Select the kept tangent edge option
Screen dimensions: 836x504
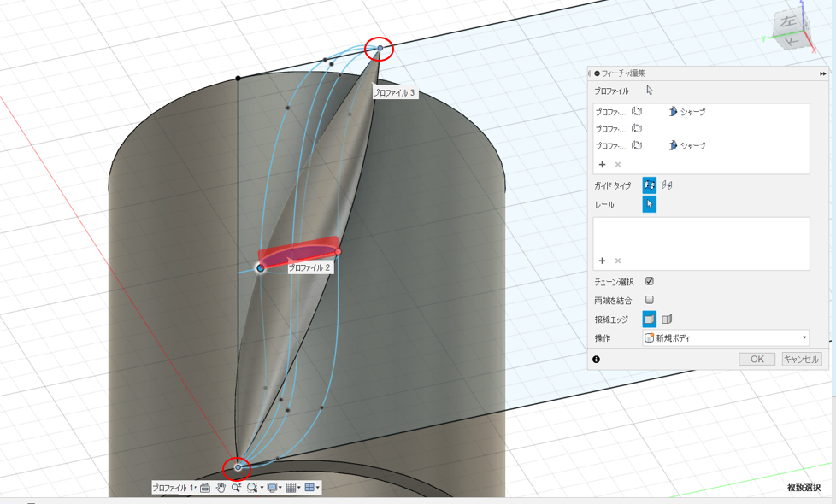[667, 319]
